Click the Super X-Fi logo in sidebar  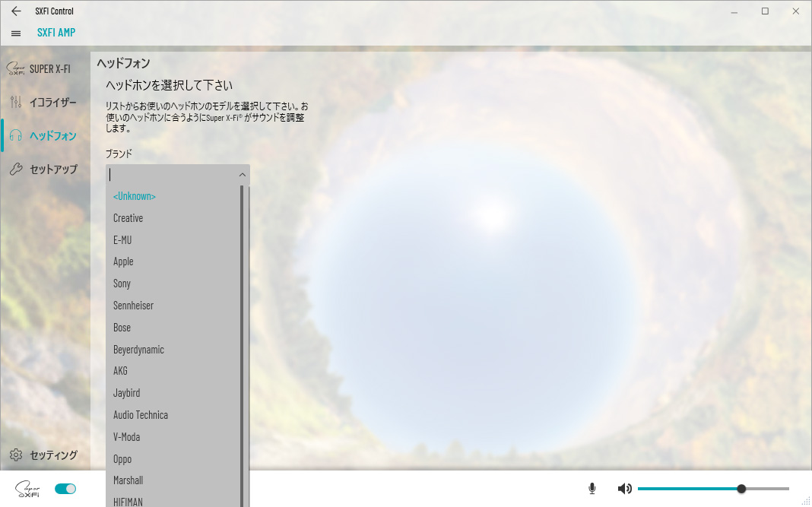15,68
